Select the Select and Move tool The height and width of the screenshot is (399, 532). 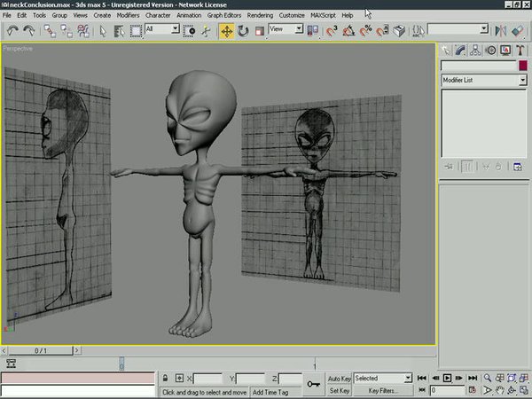[x=226, y=30]
